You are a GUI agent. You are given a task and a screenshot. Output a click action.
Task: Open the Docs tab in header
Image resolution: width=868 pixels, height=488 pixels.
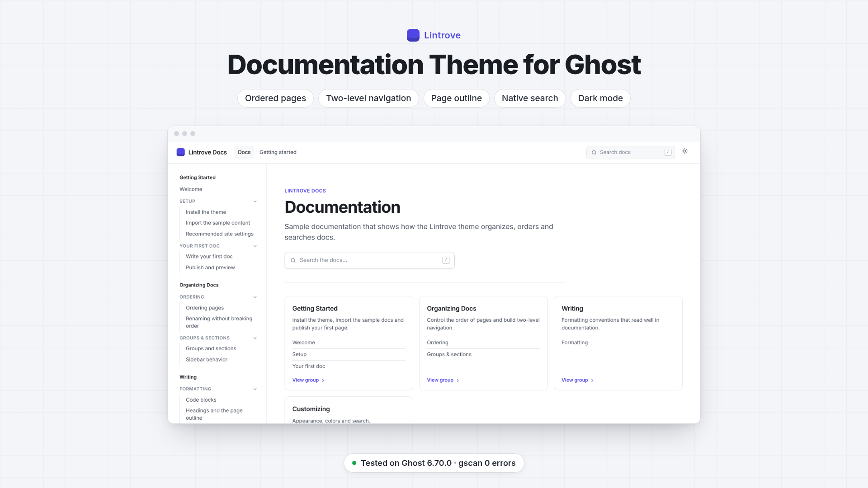(x=244, y=152)
